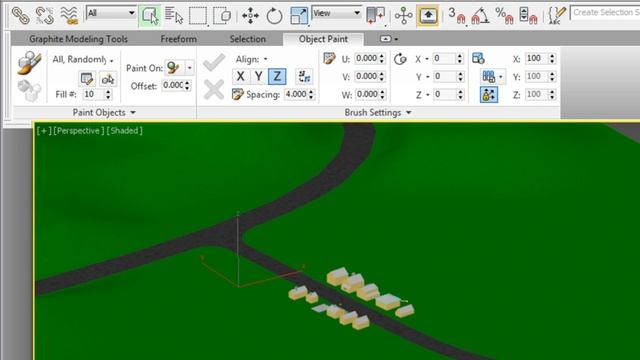Choose Rectangular Selection Region tool

point(198,16)
